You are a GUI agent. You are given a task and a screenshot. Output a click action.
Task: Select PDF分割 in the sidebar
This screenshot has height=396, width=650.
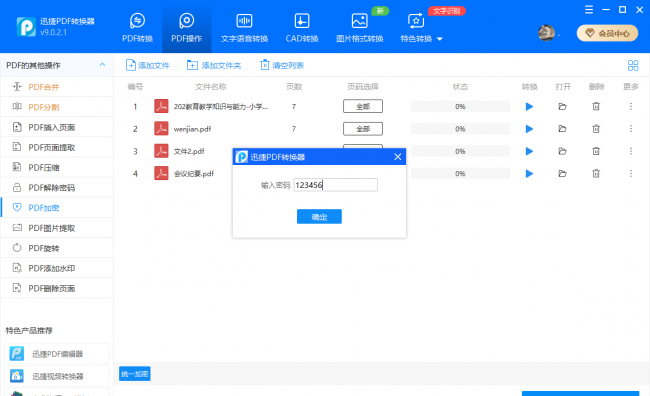57,107
